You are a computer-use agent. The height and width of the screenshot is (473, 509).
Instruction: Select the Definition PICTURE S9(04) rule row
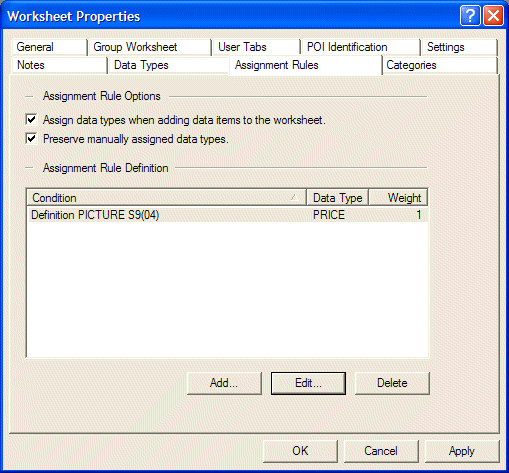(228, 215)
